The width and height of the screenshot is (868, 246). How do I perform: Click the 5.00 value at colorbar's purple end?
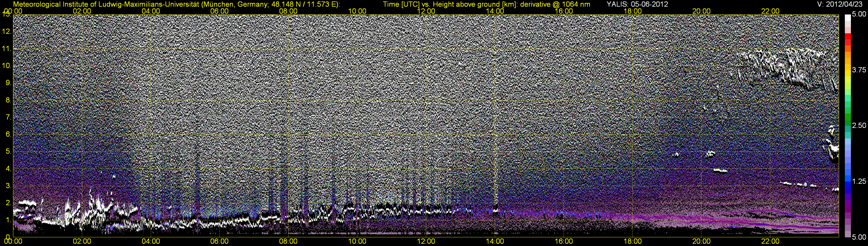click(859, 237)
